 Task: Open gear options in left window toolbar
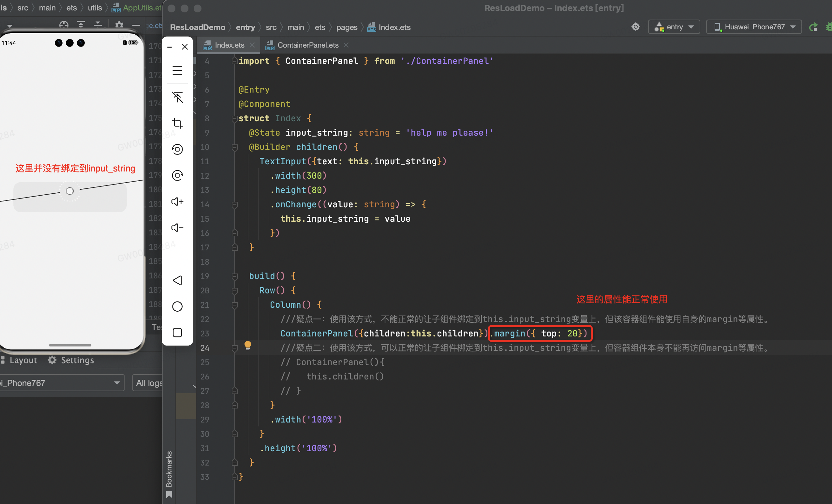pyautogui.click(x=119, y=24)
